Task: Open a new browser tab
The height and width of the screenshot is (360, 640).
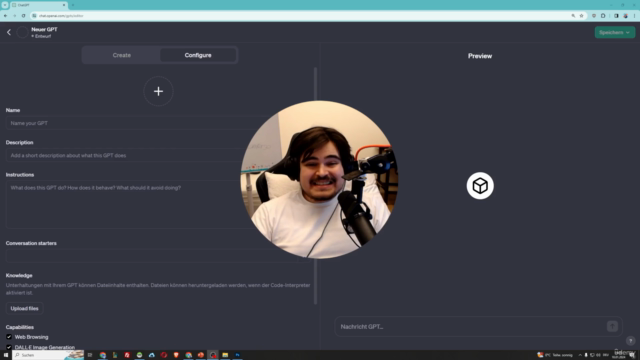Action: pyautogui.click(x=73, y=5)
